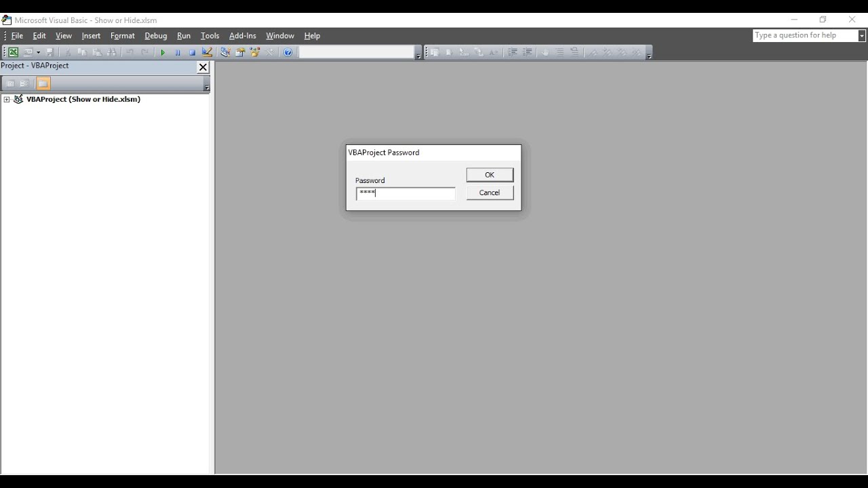
Task: Toggle Folders view in Project pane
Action: (x=43, y=83)
